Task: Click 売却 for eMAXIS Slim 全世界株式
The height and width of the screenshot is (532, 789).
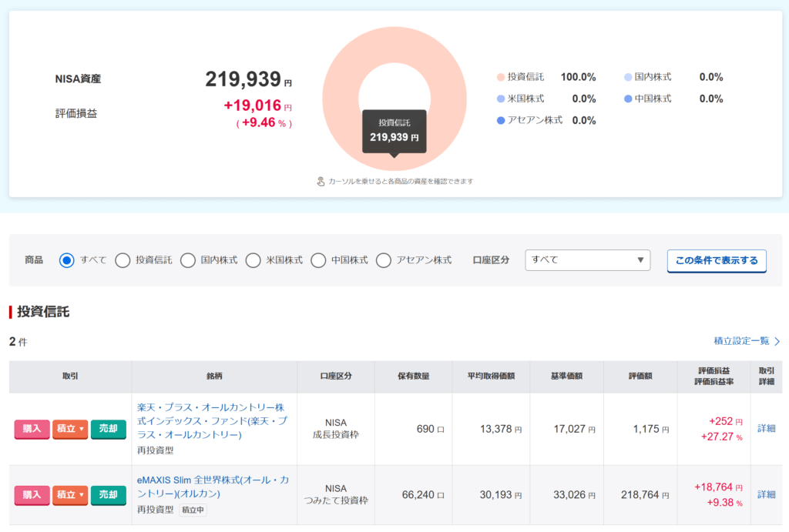Action: [108, 495]
